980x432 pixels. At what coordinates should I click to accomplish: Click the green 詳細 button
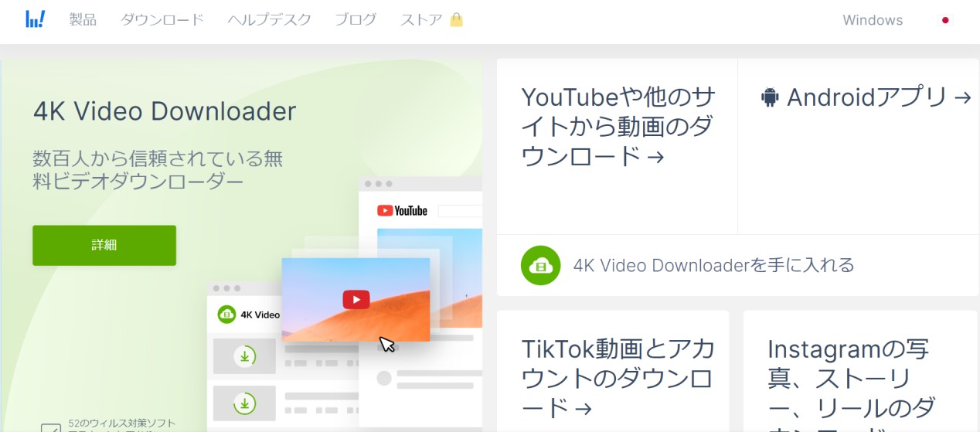(x=104, y=245)
